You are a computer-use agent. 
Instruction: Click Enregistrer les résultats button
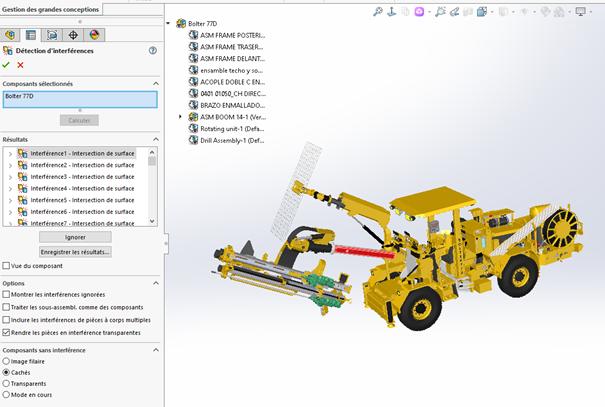76,252
